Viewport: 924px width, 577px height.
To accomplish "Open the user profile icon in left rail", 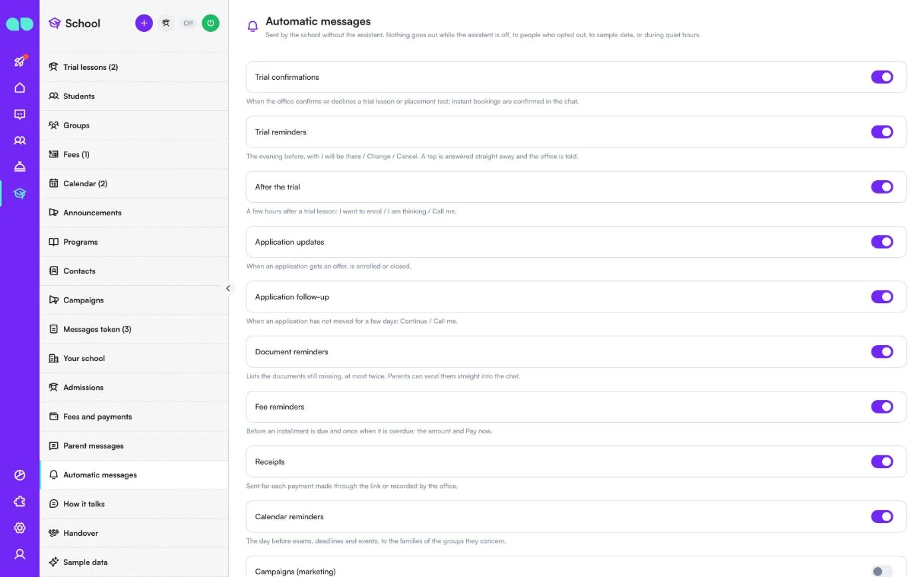I will [x=20, y=554].
